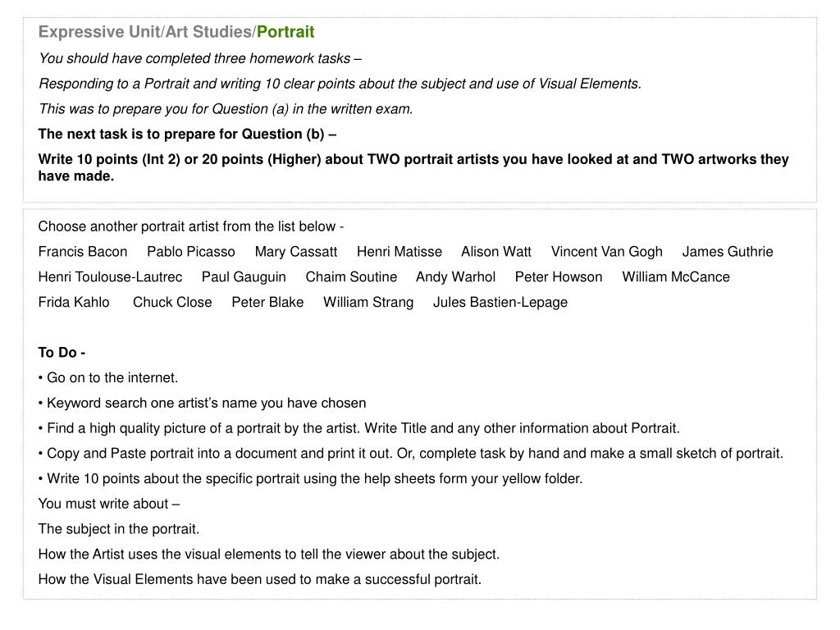Select the name Chuck Close

172,303
